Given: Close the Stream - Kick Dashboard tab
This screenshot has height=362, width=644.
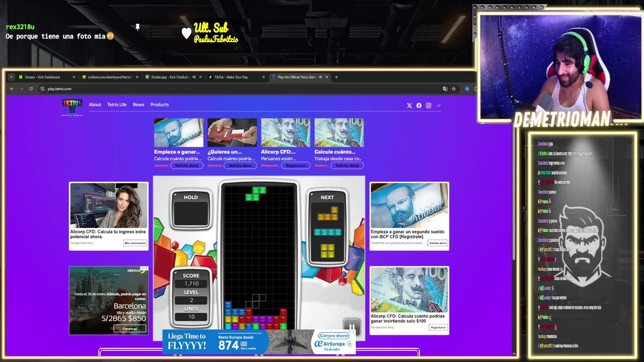Looking at the screenshot, I should [x=74, y=77].
